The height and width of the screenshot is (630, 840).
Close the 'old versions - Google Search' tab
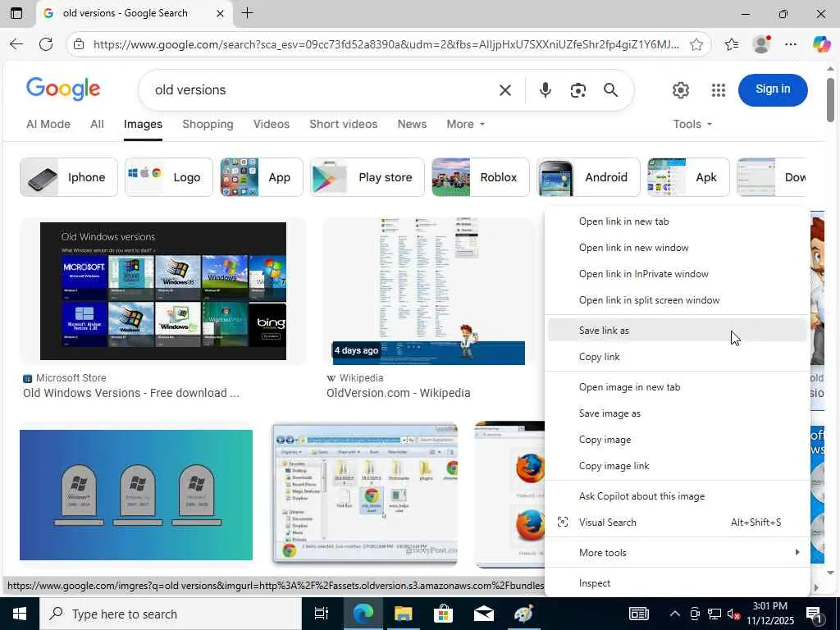(220, 13)
